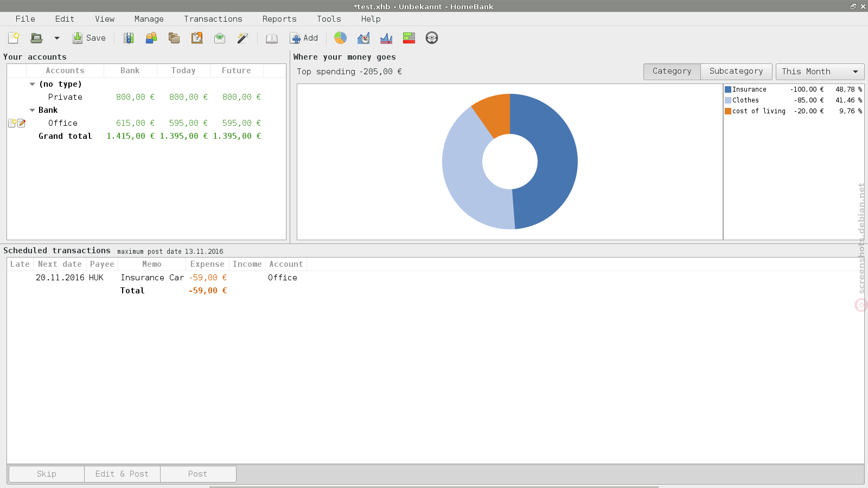868x488 pixels.
Task: Click the Income column header
Action: coord(247,264)
